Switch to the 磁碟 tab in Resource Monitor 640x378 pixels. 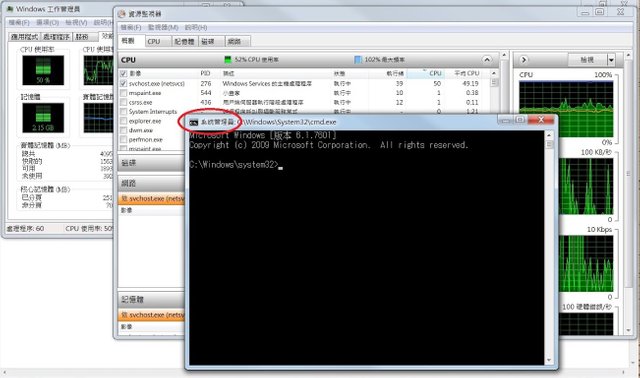coord(210,41)
